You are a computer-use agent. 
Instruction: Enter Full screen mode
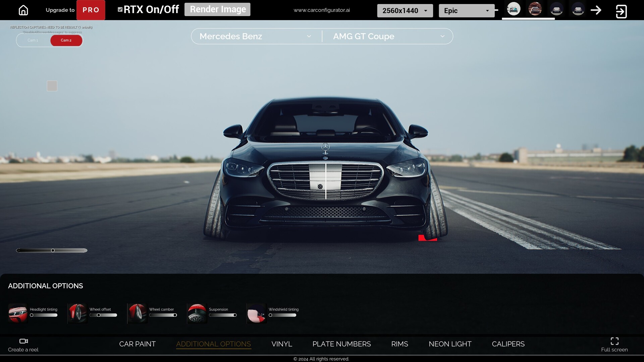click(x=614, y=345)
